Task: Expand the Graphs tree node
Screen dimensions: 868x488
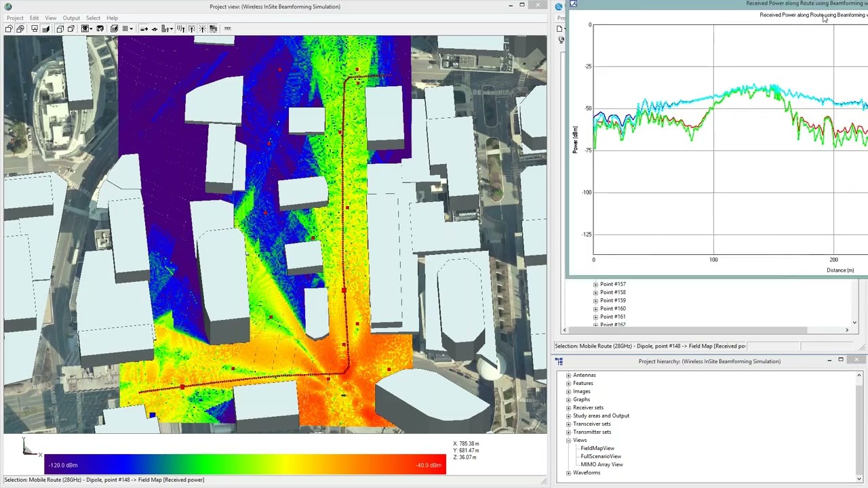Action: 568,400
